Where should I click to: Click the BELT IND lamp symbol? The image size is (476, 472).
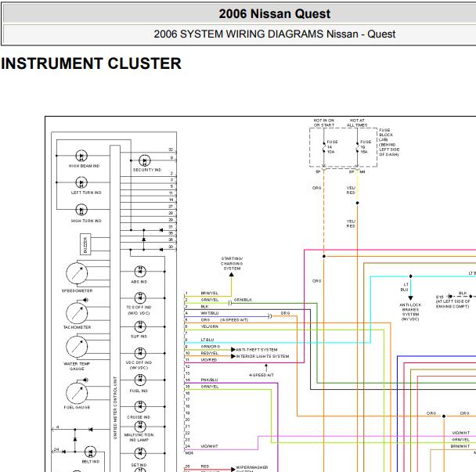click(90, 452)
